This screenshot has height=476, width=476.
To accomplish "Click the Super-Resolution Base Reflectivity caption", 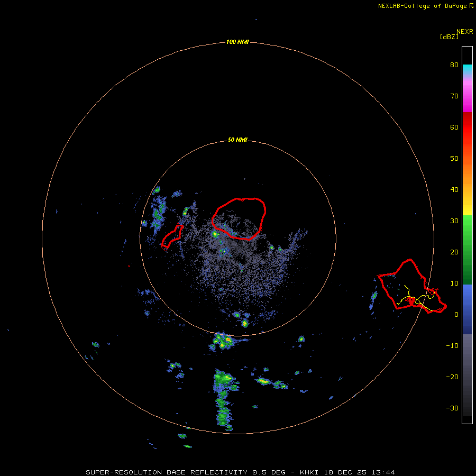I will (240, 472).
